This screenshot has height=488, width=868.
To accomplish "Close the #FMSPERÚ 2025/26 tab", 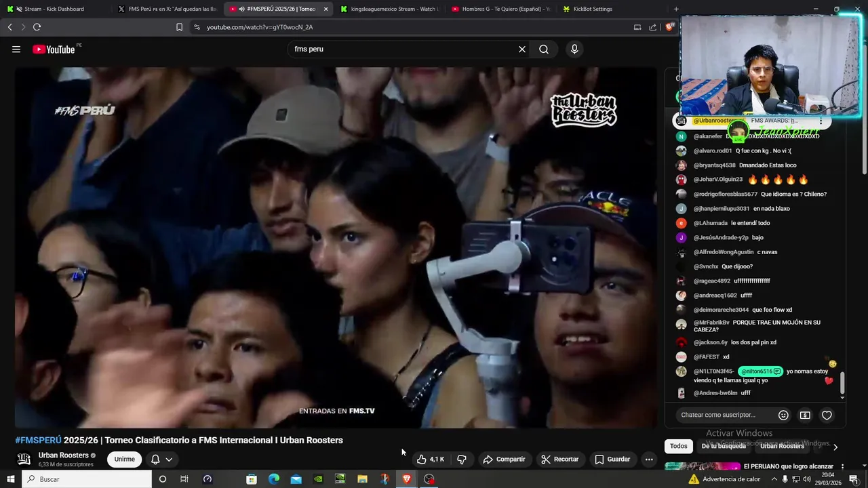I will click(325, 9).
